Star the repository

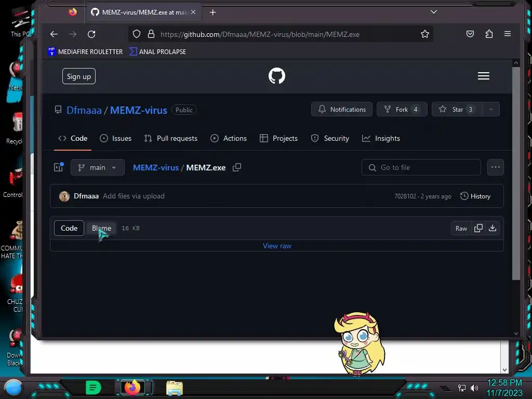pos(457,109)
